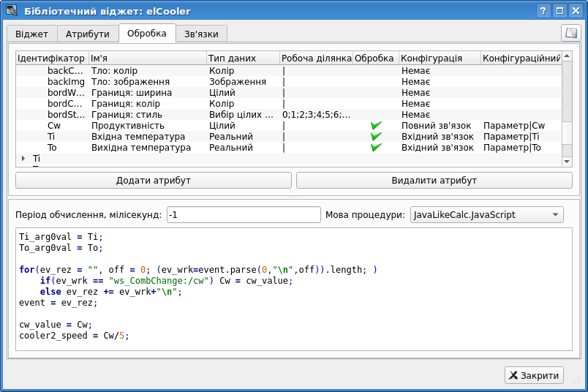Select the Обробка tab
Screen dimensions: 588x392
click(x=146, y=34)
